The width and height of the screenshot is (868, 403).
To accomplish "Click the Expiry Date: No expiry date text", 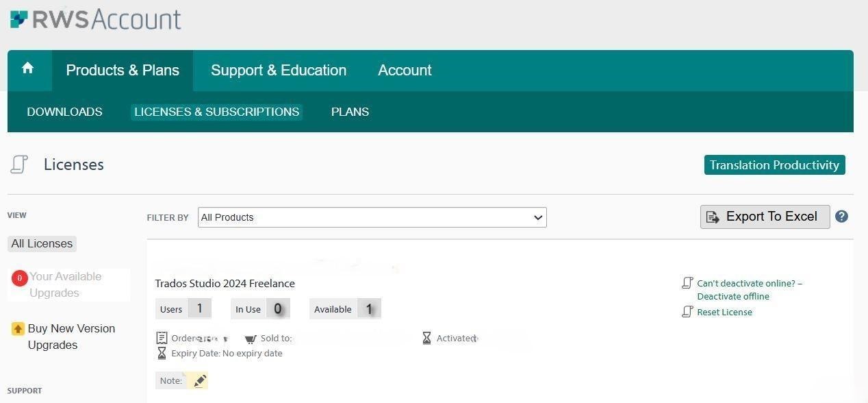I will [227, 353].
